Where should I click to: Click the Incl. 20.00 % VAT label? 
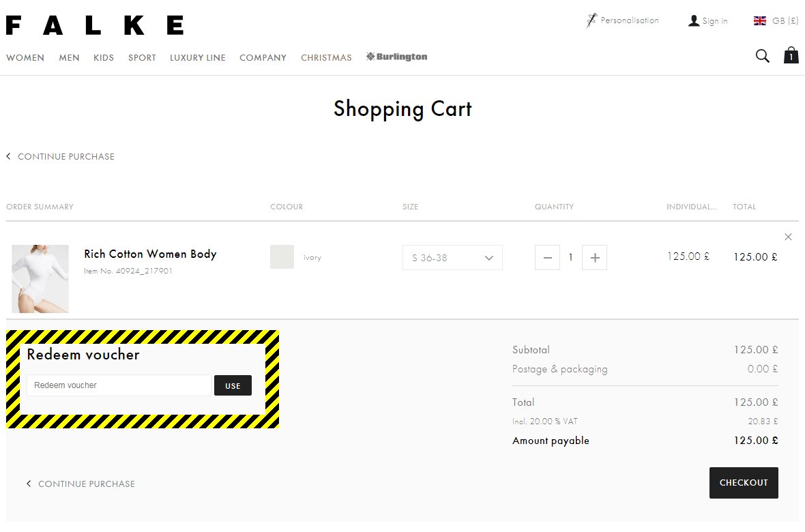pyautogui.click(x=544, y=421)
